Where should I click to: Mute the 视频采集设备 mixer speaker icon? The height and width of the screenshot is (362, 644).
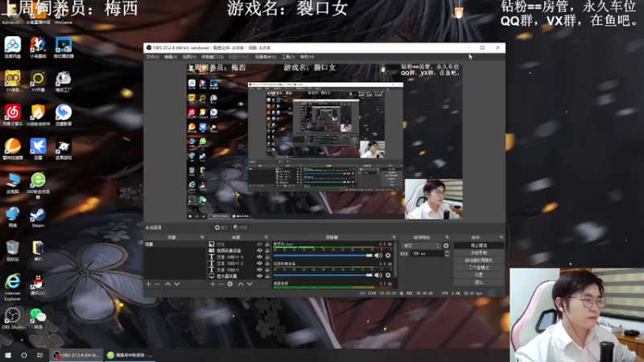click(x=378, y=275)
